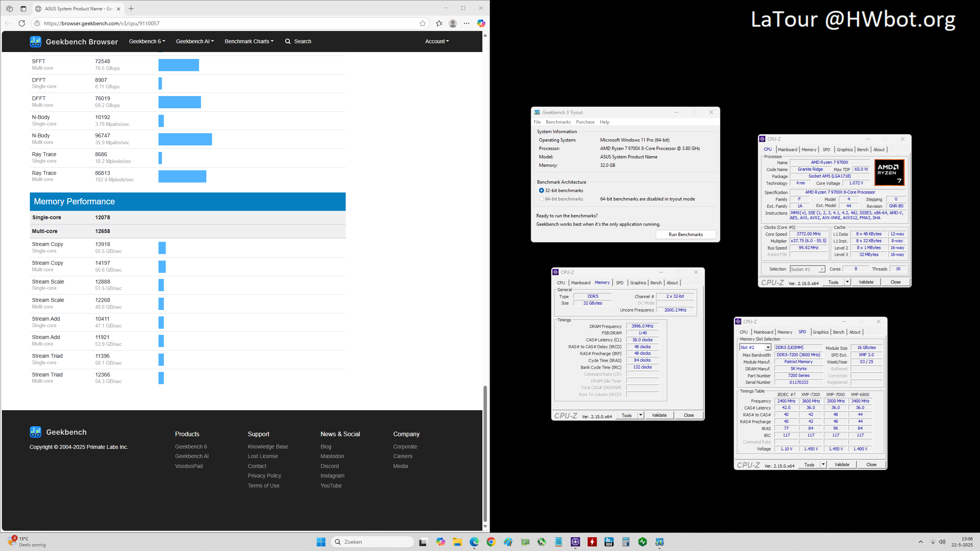980x551 pixels.
Task: Open Task View on the taskbar
Action: point(423,542)
